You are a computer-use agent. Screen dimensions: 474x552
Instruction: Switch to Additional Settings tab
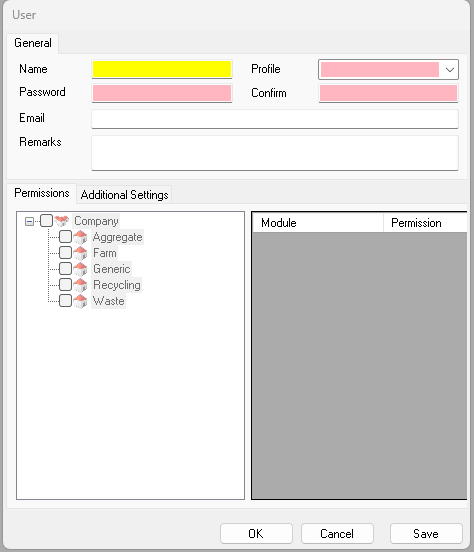[124, 195]
